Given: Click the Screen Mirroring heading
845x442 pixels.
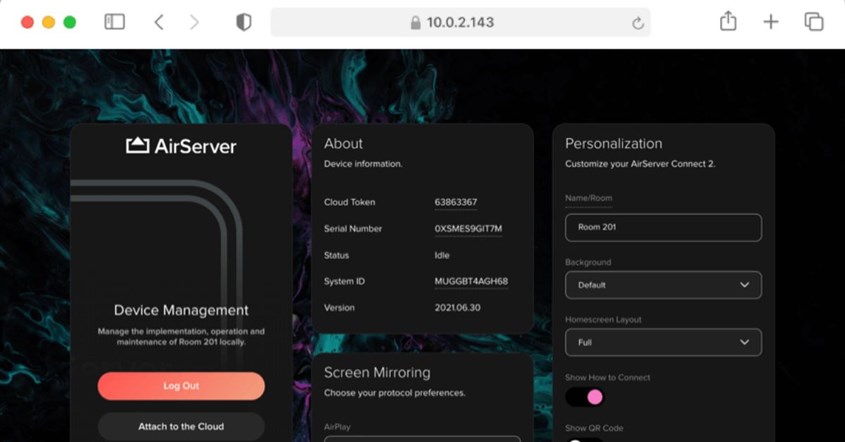Looking at the screenshot, I should point(377,372).
